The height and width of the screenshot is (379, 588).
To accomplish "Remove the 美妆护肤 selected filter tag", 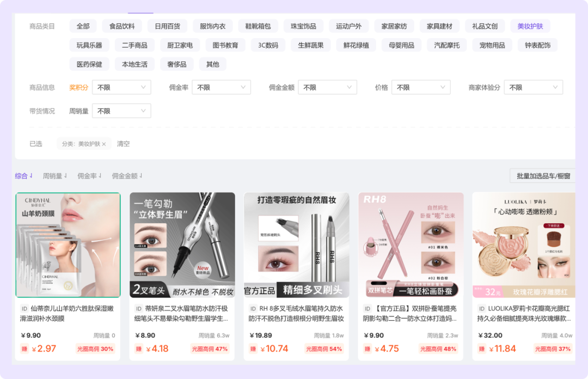I will pyautogui.click(x=104, y=144).
